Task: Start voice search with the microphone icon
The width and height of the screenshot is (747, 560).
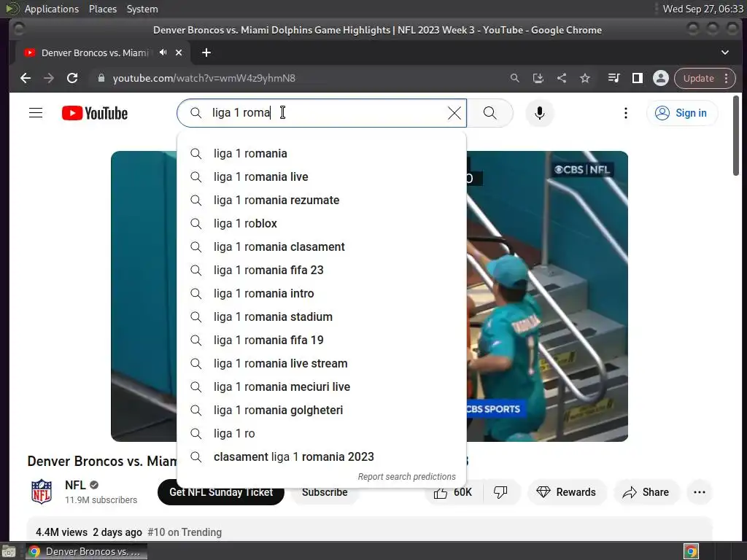Action: pyautogui.click(x=539, y=113)
